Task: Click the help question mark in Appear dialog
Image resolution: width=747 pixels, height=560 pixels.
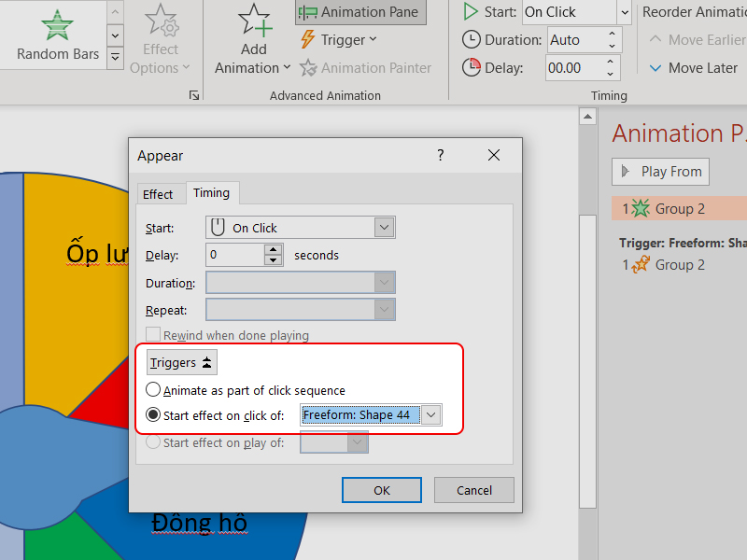Action: click(441, 156)
